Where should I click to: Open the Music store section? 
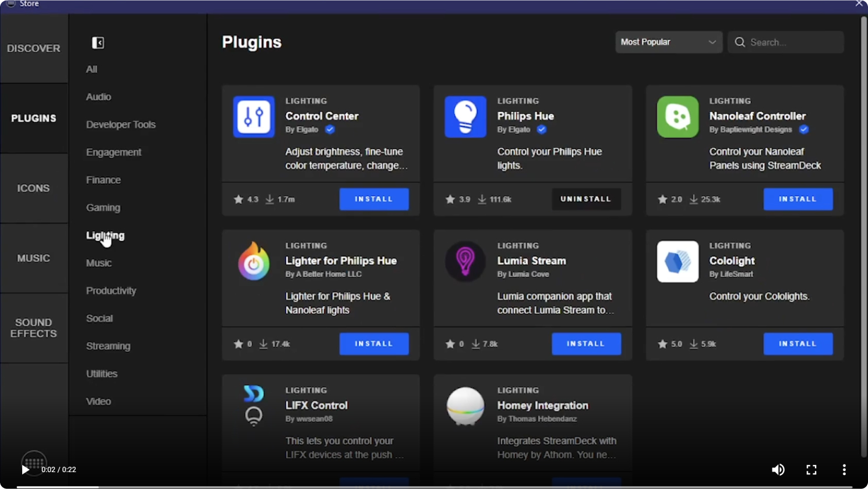[34, 258]
